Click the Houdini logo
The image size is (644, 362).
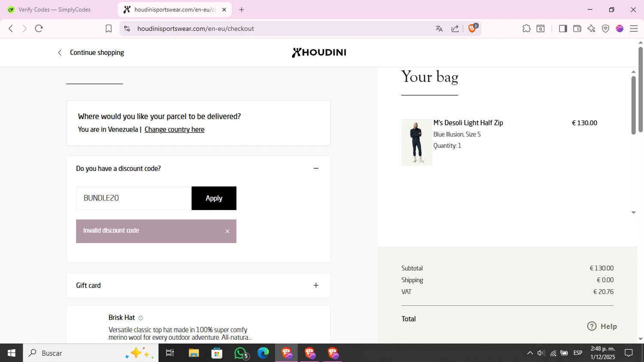[319, 52]
